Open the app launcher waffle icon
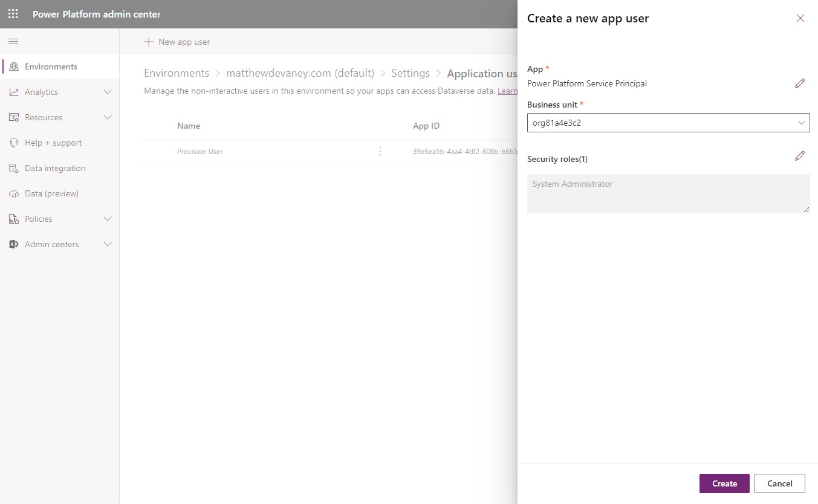The image size is (818, 504). [x=13, y=14]
